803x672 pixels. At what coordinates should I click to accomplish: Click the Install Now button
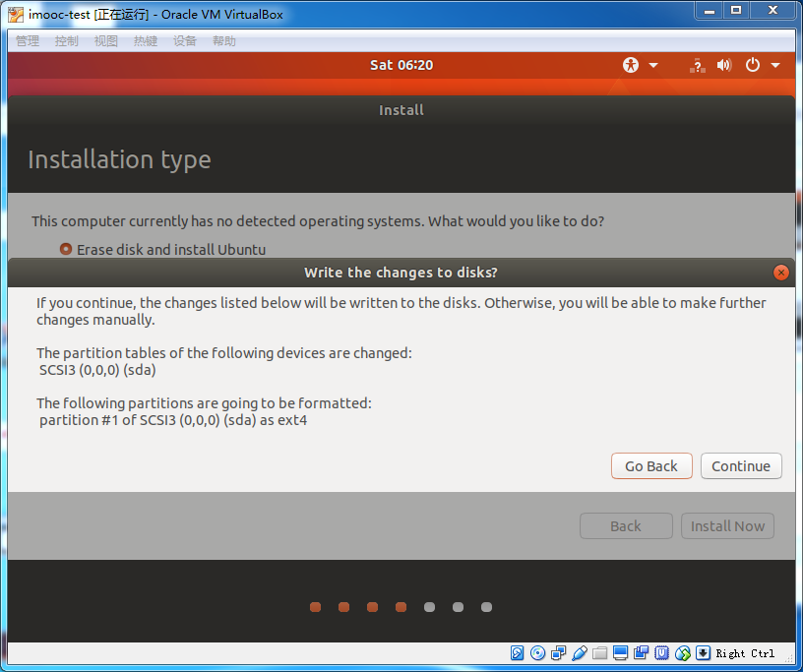click(727, 526)
